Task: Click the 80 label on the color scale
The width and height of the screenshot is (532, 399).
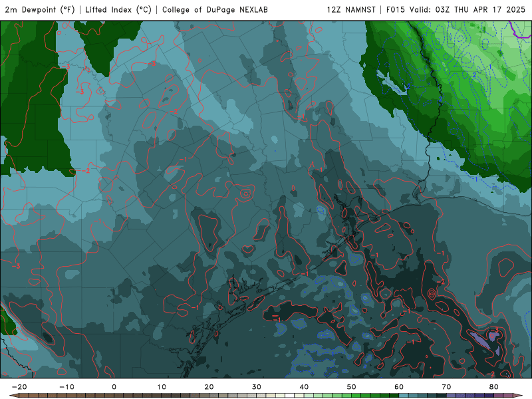Action: click(x=494, y=387)
